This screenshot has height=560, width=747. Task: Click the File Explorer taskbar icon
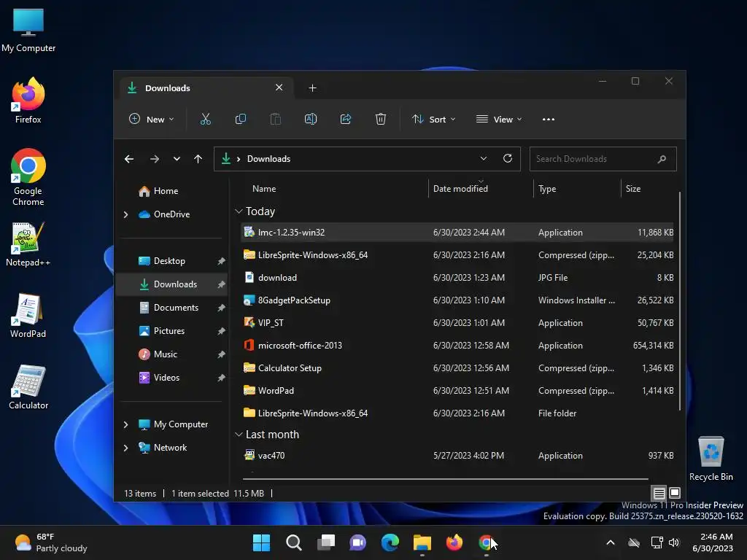click(422, 542)
